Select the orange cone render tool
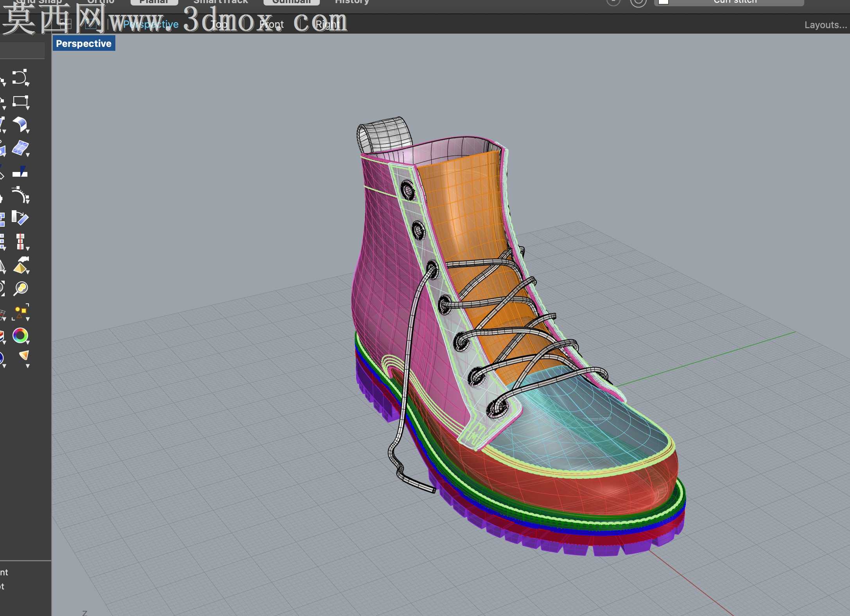Viewport: 850px width, 616px height. coord(24,355)
